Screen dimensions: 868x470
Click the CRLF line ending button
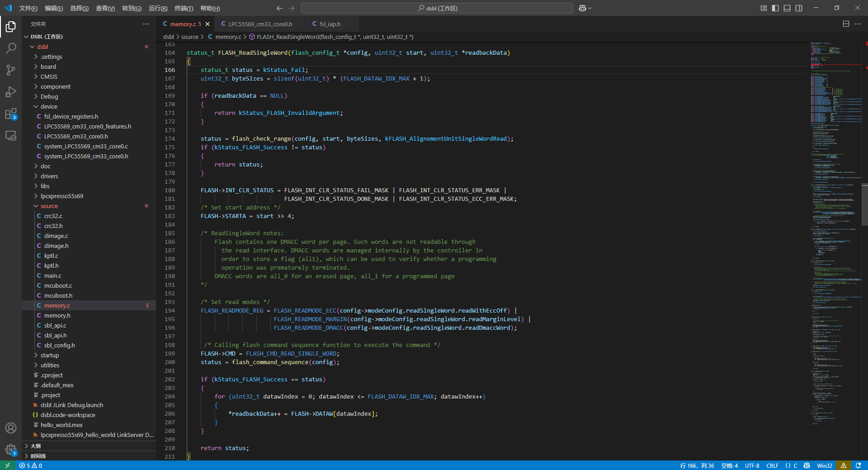[772, 465]
